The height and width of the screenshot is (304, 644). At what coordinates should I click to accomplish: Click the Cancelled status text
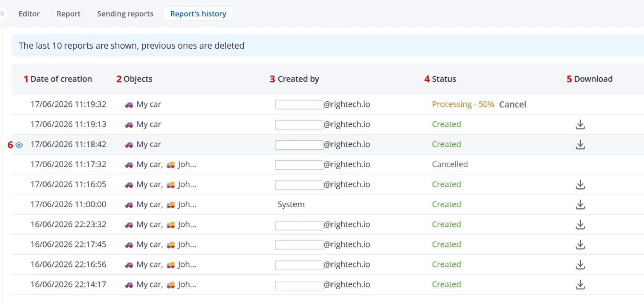[450, 164]
